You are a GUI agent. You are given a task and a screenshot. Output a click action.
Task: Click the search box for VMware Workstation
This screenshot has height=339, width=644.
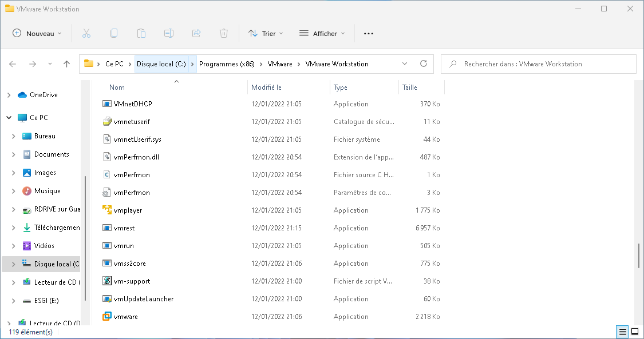(539, 64)
